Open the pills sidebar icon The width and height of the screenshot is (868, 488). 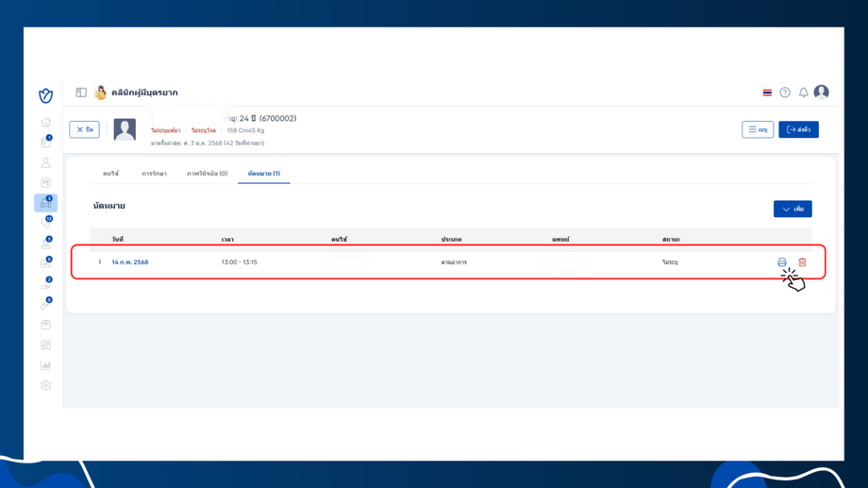[x=46, y=263]
